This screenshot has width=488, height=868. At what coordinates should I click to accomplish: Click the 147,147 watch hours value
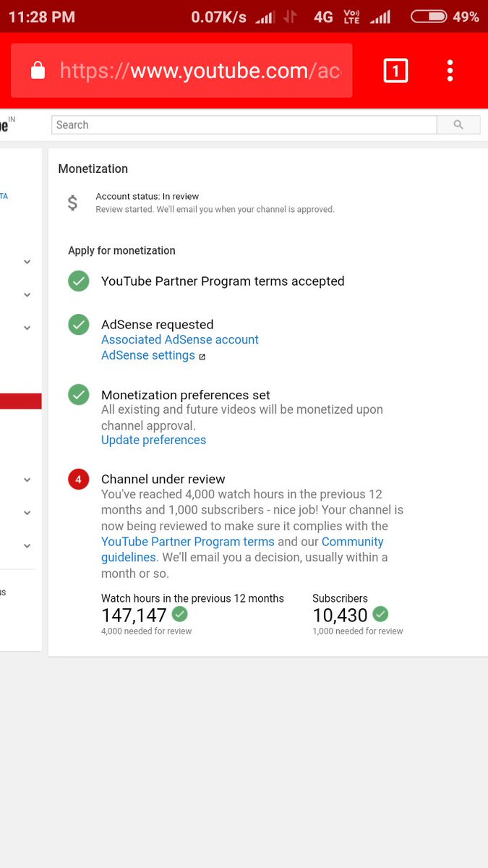134,615
